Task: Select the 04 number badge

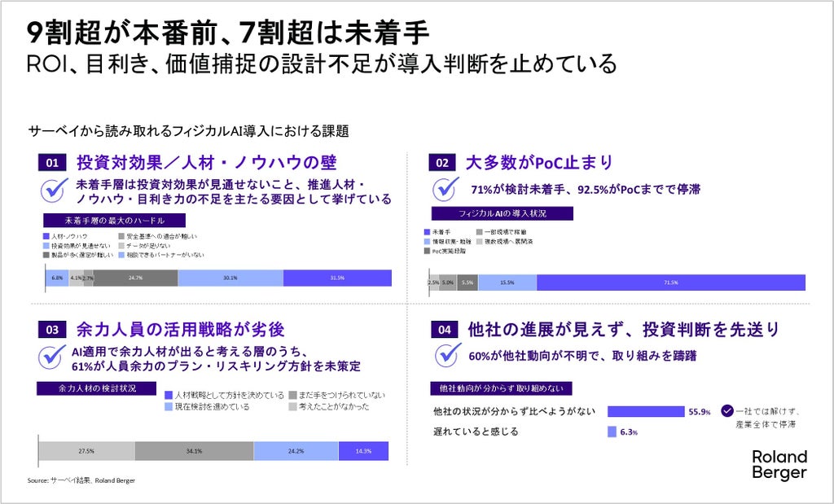Action: 444,330
